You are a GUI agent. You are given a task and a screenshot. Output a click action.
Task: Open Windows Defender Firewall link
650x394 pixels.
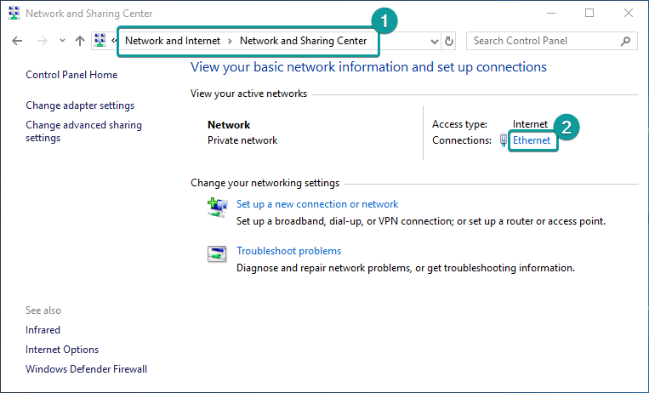(x=86, y=369)
